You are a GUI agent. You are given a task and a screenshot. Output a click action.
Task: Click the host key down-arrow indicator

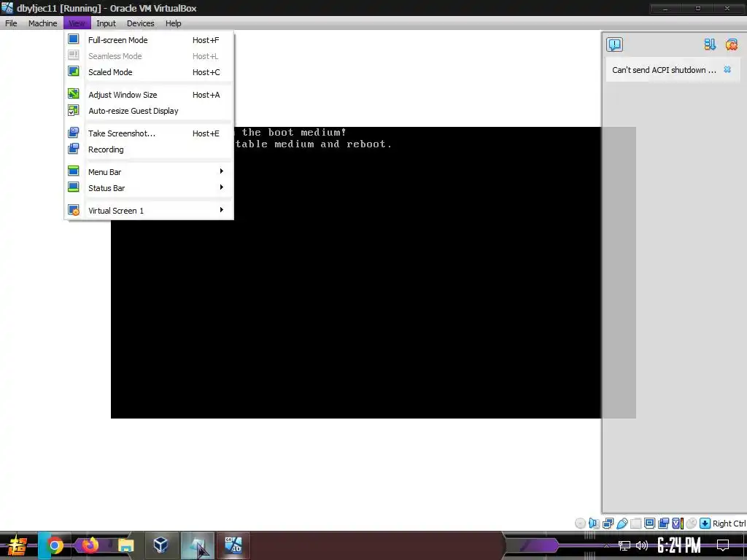705,524
